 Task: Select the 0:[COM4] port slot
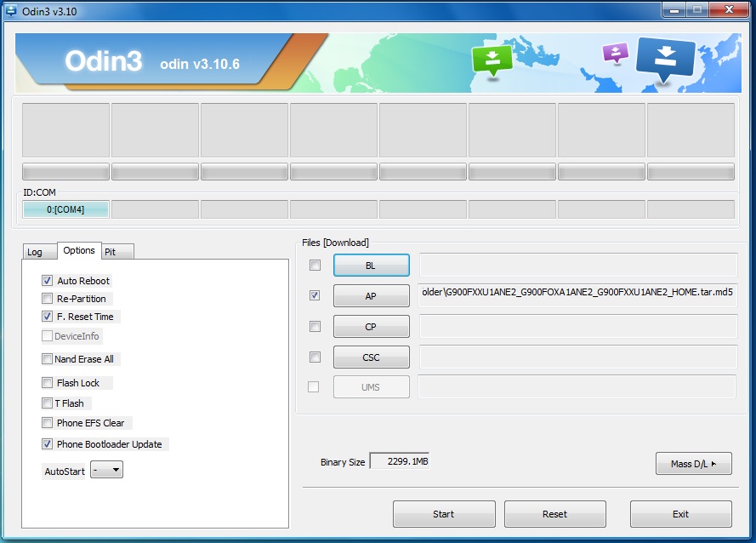(65, 209)
